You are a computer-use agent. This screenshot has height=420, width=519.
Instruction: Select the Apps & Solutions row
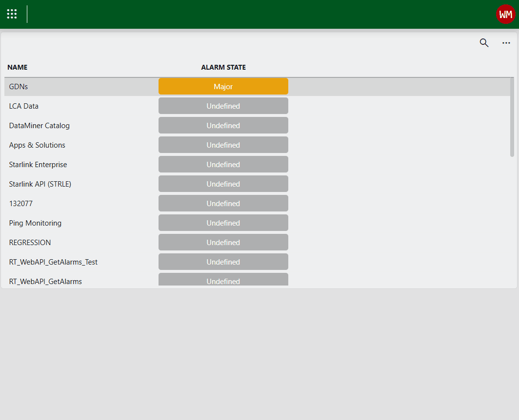click(37, 145)
